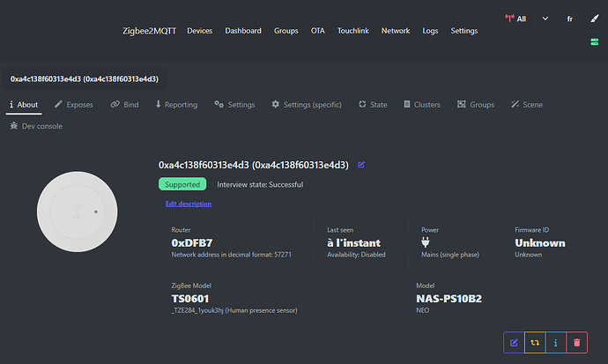Switch to the Reporting tab
This screenshot has height=364, width=608.
176,105
